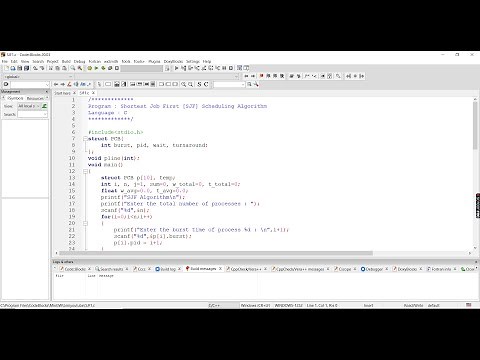The height and width of the screenshot is (360, 480).
Task: Run the program with the green arrow
Action: (x=96, y=68)
